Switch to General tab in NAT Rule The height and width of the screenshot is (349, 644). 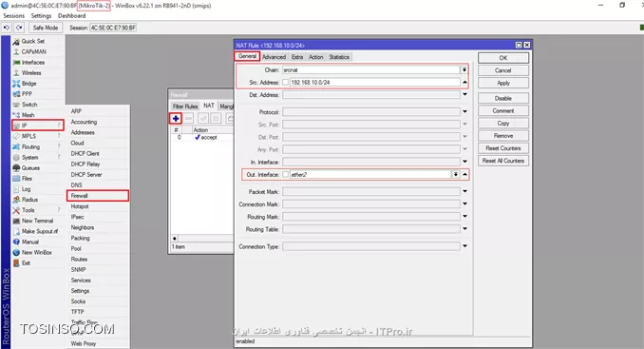pyautogui.click(x=247, y=56)
